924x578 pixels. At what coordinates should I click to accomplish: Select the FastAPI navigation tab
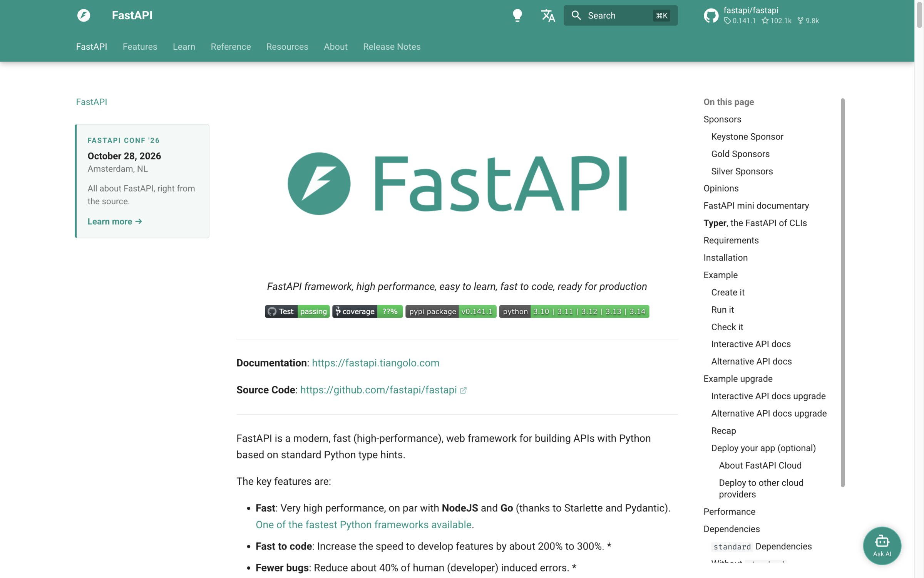tap(91, 47)
